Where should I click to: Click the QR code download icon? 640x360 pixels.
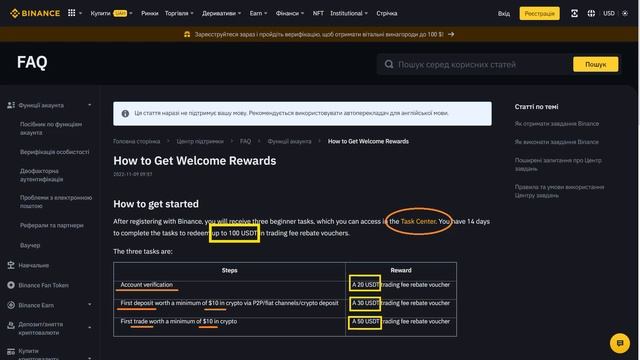coord(574,13)
